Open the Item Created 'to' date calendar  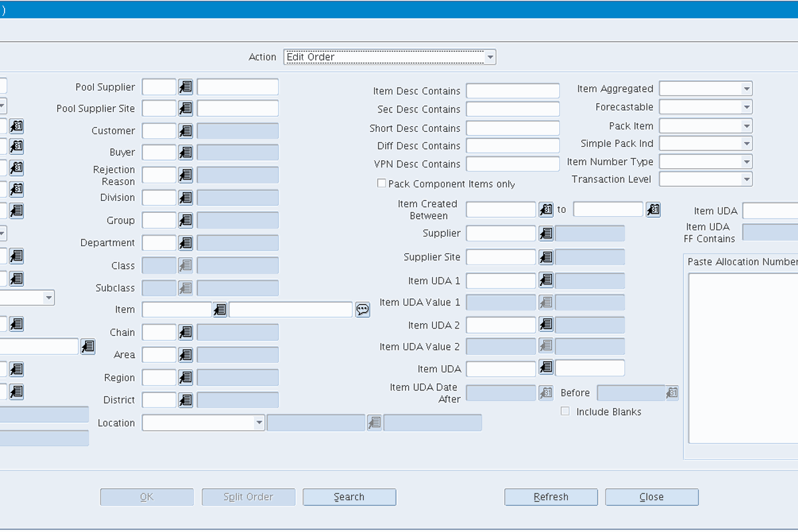pyautogui.click(x=653, y=209)
